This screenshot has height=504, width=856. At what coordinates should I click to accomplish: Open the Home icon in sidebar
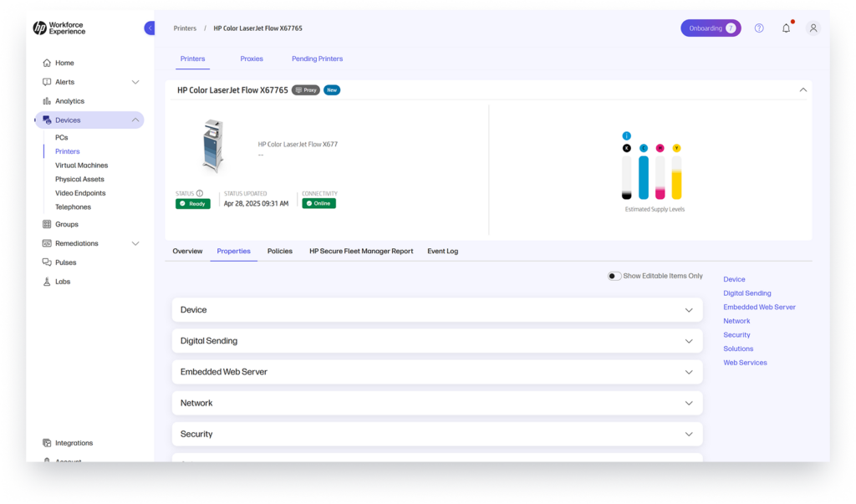(x=47, y=63)
